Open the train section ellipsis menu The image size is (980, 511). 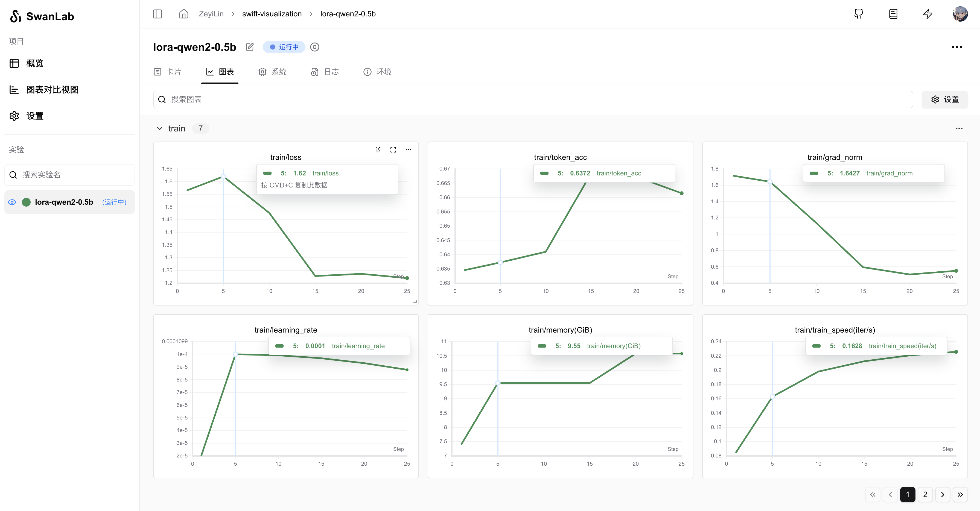[959, 128]
